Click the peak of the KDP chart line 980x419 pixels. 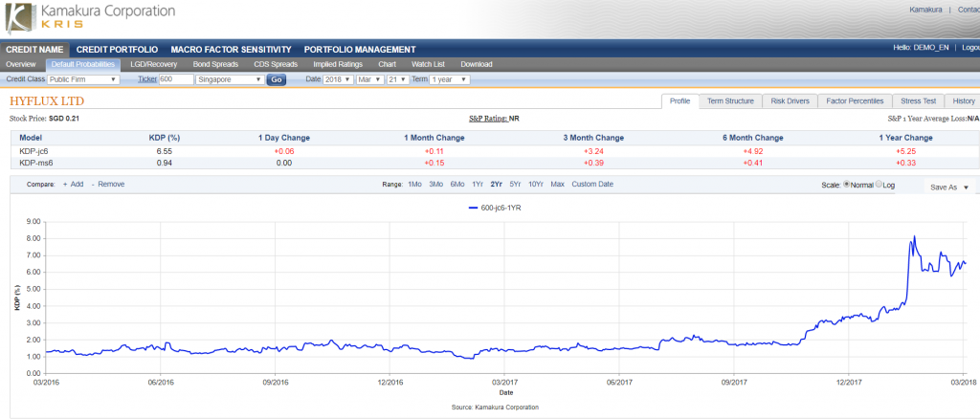coord(914,236)
